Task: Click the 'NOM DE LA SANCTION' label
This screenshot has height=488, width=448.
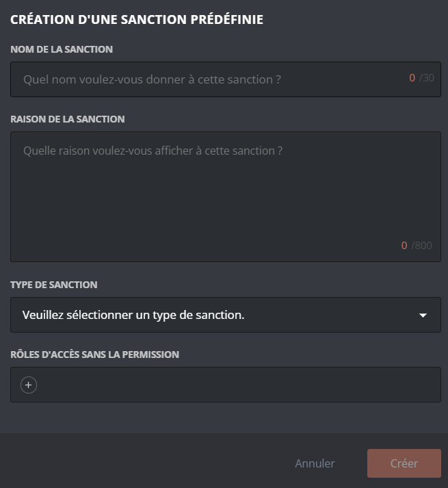Action: coord(62,49)
